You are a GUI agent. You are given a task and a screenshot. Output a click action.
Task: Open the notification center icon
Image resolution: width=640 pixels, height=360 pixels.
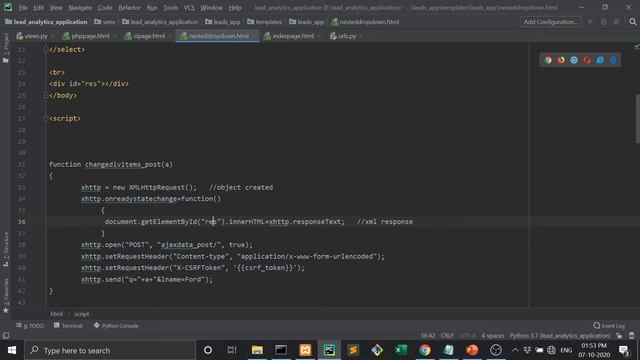624,350
